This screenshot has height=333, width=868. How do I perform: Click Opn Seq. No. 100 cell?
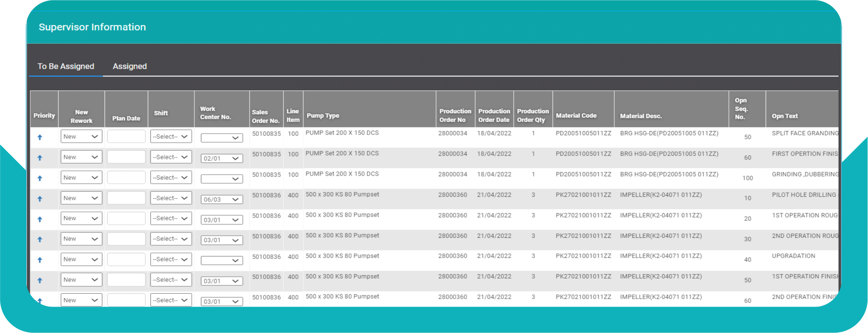pos(747,178)
